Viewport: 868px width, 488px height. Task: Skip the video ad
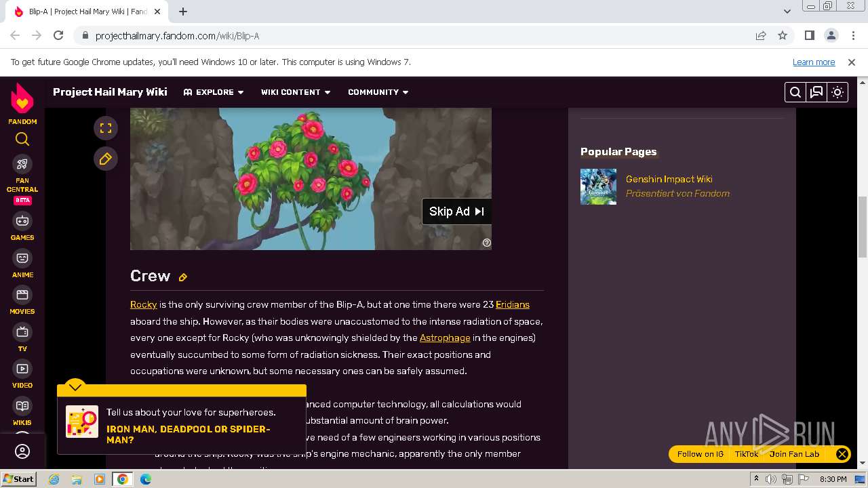[456, 211]
